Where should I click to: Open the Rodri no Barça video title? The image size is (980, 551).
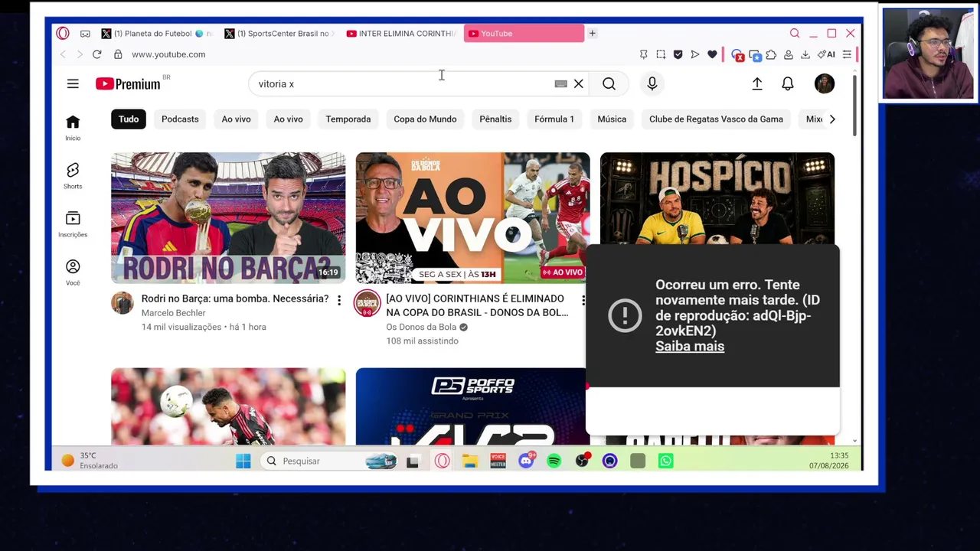pyautogui.click(x=235, y=298)
